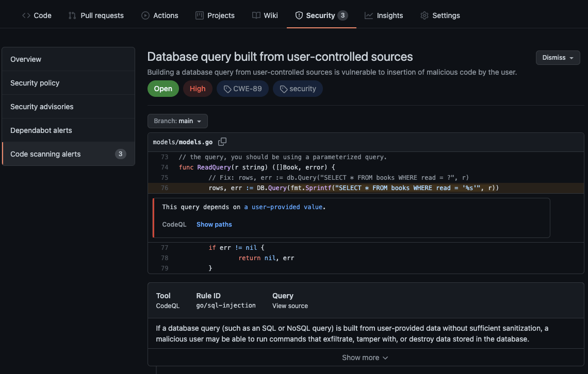Open the Insights tab
The width and height of the screenshot is (588, 374).
pyautogui.click(x=384, y=15)
